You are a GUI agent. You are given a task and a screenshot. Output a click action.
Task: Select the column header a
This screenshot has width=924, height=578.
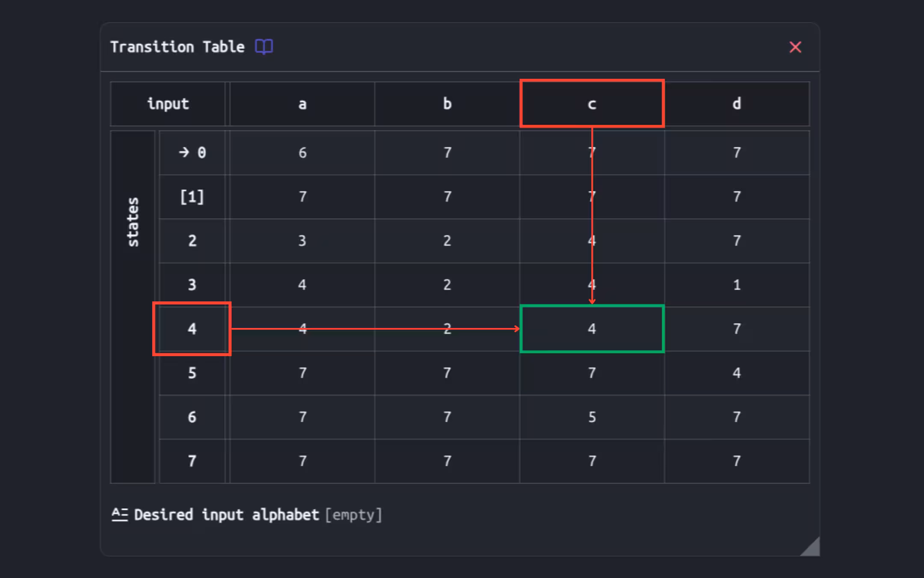(x=302, y=104)
